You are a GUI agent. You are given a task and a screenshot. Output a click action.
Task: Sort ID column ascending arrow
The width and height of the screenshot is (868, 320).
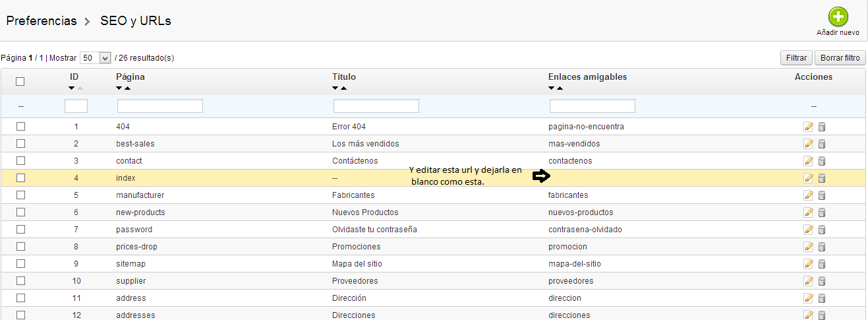[x=80, y=88]
